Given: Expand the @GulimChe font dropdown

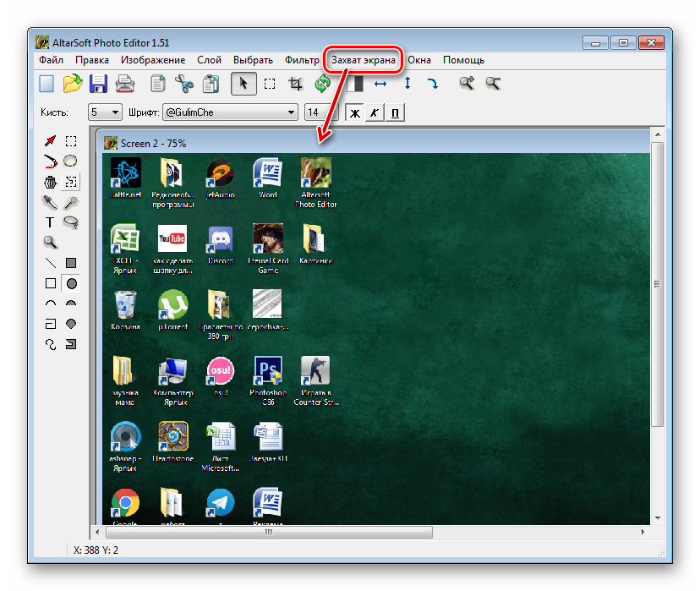Looking at the screenshot, I should pyautogui.click(x=230, y=112).
